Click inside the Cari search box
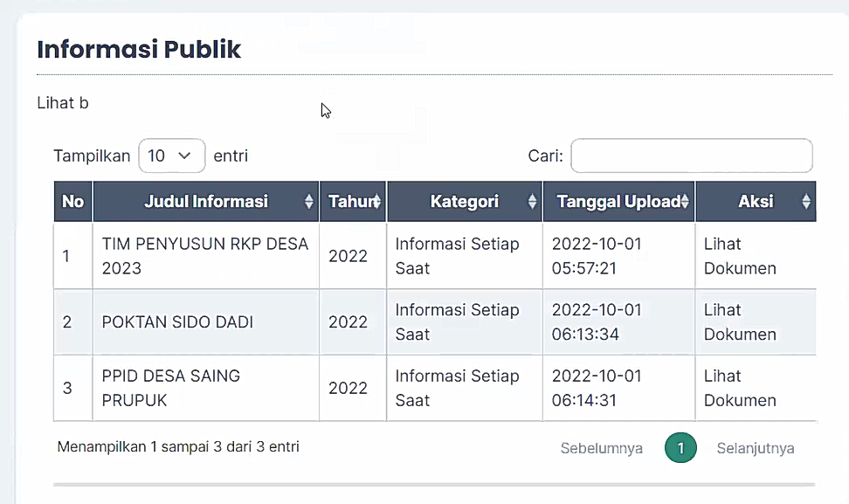Image resolution: width=849 pixels, height=504 pixels. pos(691,155)
